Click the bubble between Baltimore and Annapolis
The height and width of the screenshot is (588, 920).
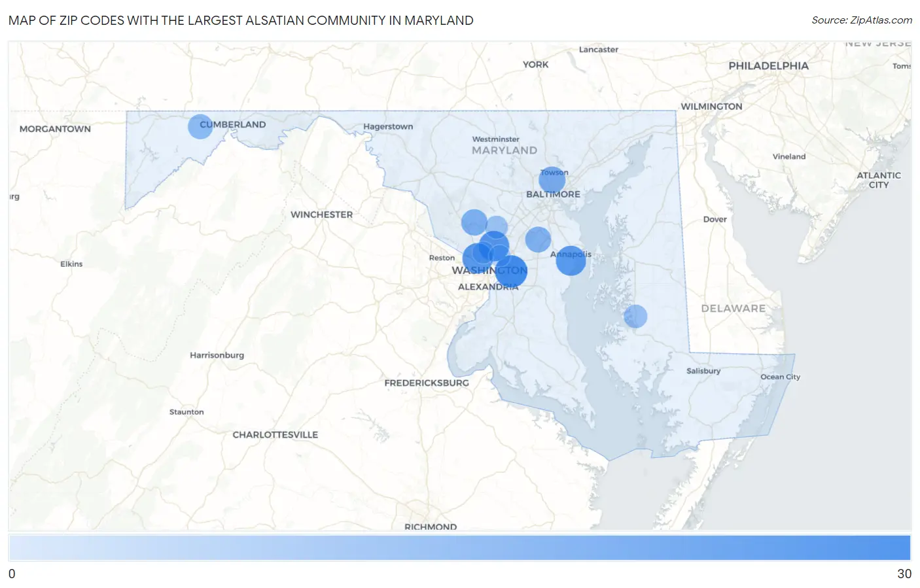[538, 239]
